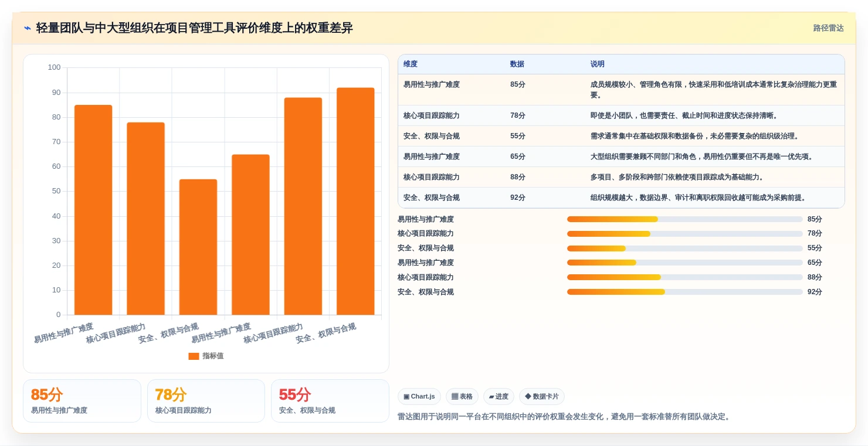Screen dimensions: 868x446
Task: Click the shortest orange bar in the chart
Action: [x=198, y=247]
